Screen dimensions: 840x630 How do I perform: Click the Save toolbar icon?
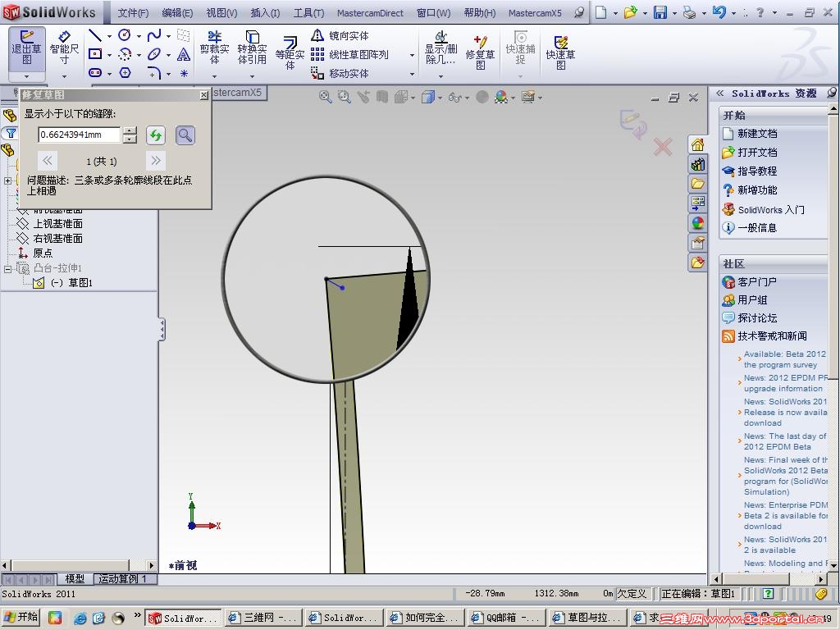pyautogui.click(x=660, y=11)
